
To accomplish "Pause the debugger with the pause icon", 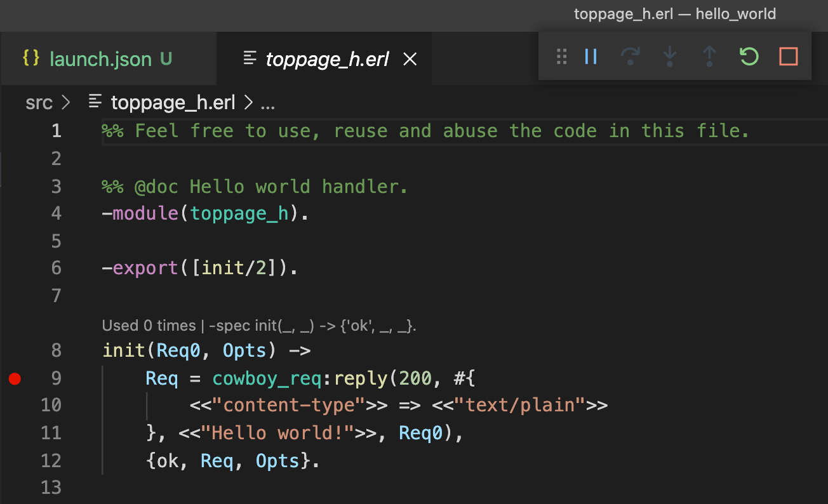I will point(591,56).
